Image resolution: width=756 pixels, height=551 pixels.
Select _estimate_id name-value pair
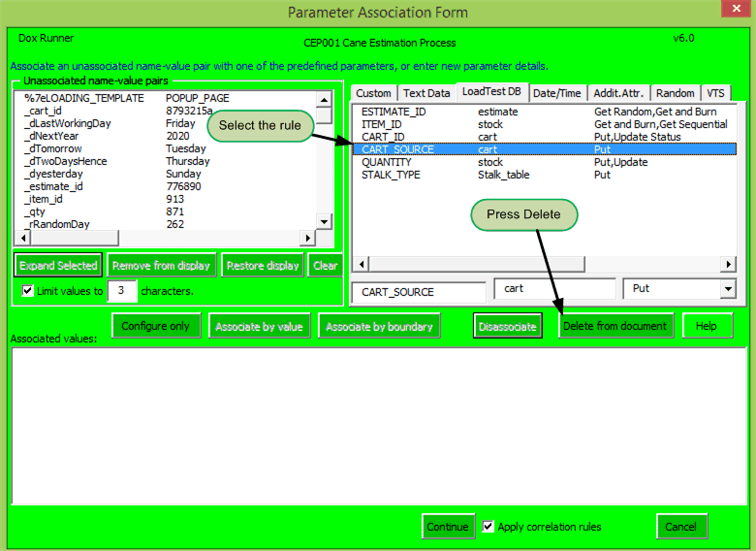[167, 186]
